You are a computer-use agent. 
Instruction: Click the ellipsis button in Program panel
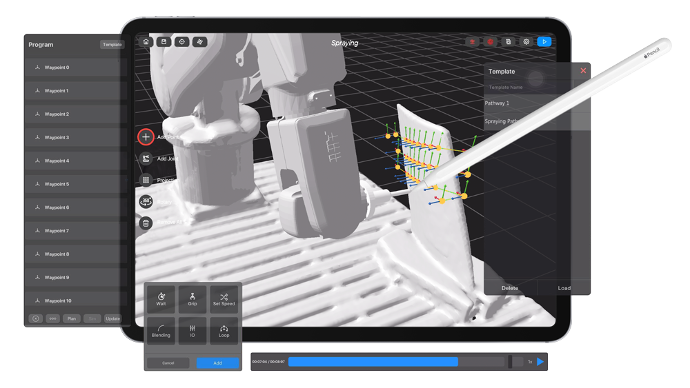click(x=53, y=318)
